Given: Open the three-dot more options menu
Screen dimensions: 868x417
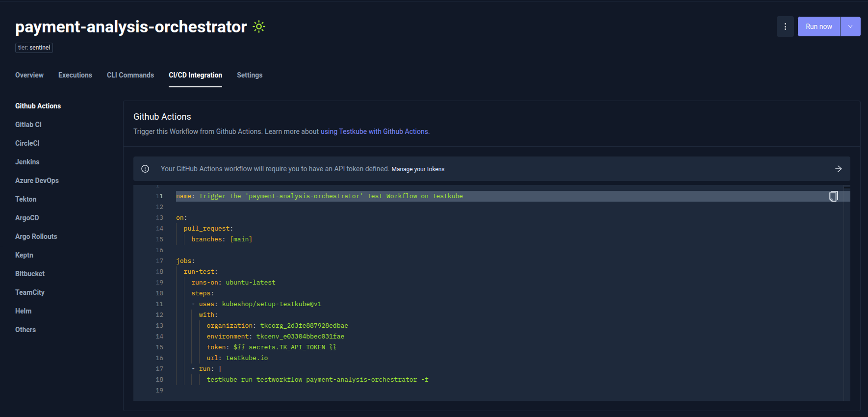Looking at the screenshot, I should 785,26.
